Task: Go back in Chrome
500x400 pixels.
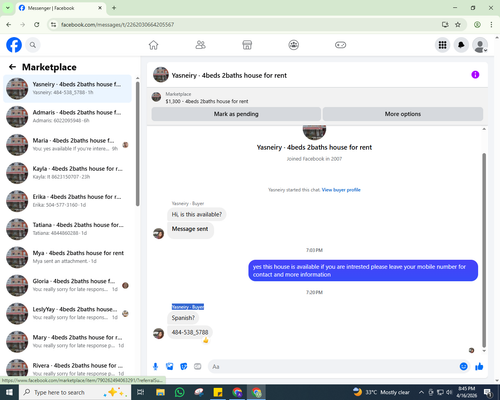Action: pos(9,24)
